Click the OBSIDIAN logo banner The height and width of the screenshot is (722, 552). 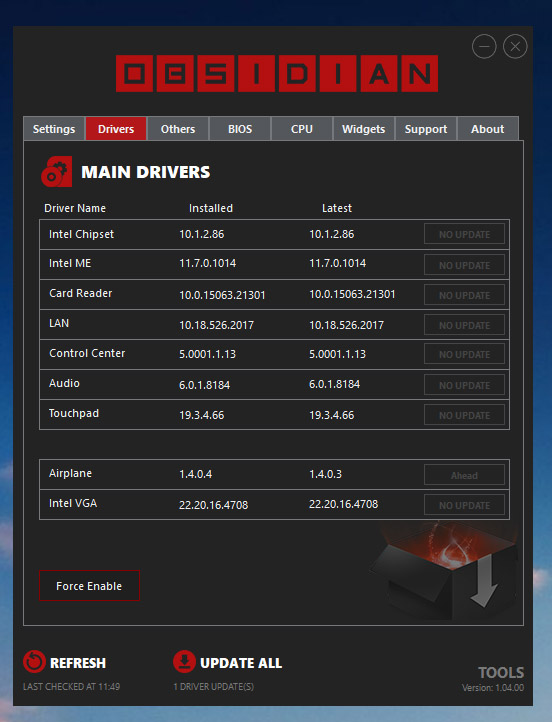[277, 74]
